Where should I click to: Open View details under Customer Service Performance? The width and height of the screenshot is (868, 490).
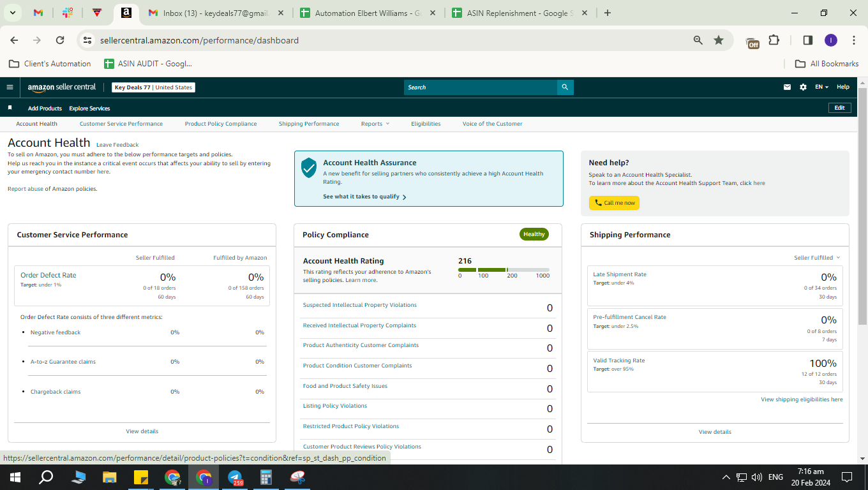[142, 431]
